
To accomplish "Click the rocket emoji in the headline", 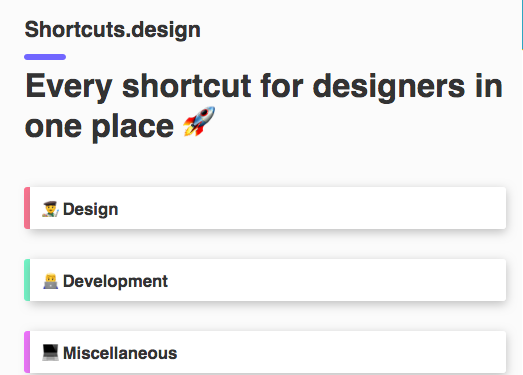I will [199, 121].
